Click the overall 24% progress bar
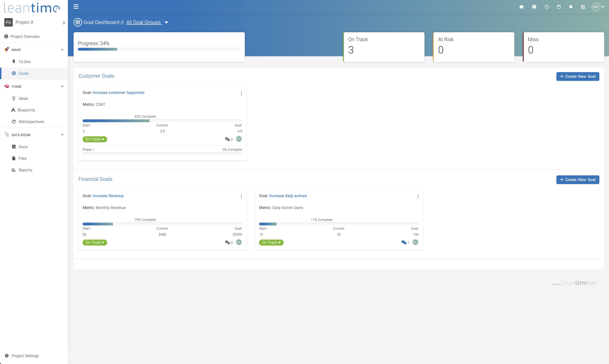The height and width of the screenshot is (364, 609). click(159, 49)
